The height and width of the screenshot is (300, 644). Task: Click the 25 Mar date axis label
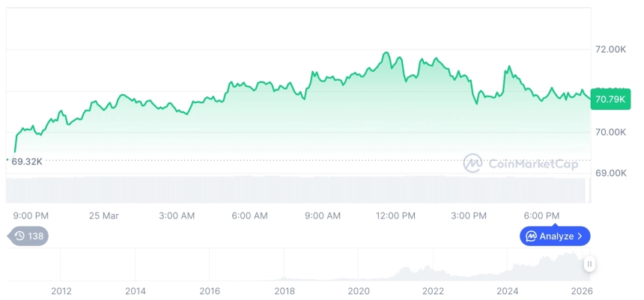[x=104, y=215]
